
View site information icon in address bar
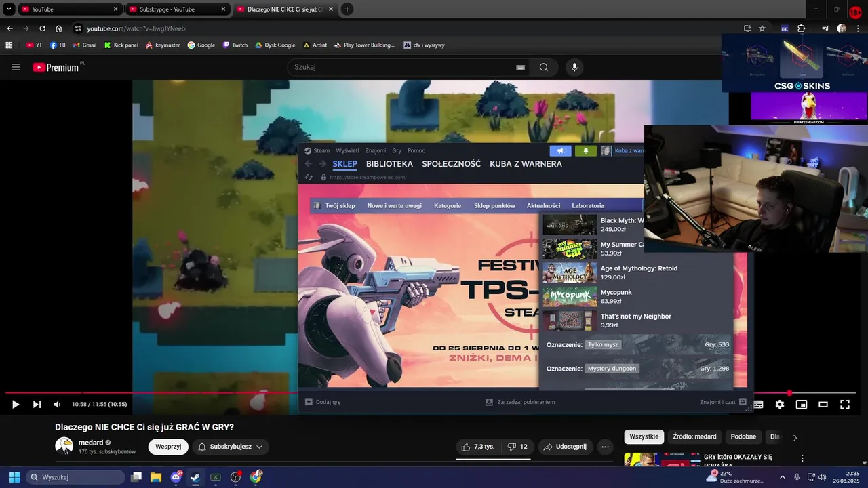79,28
